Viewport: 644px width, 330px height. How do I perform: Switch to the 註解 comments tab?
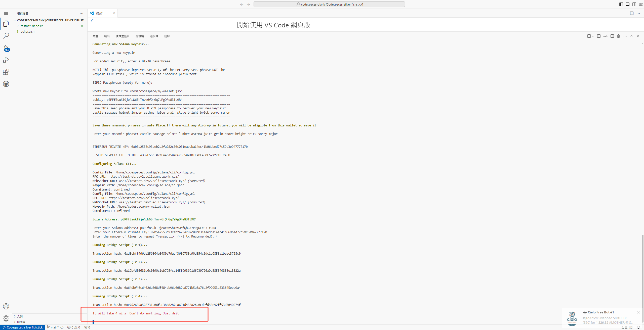167,36
